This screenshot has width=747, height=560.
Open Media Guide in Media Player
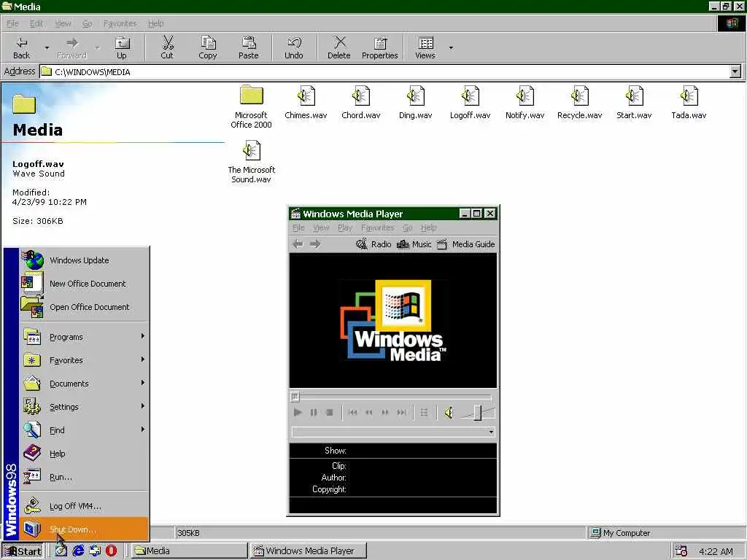tap(466, 244)
